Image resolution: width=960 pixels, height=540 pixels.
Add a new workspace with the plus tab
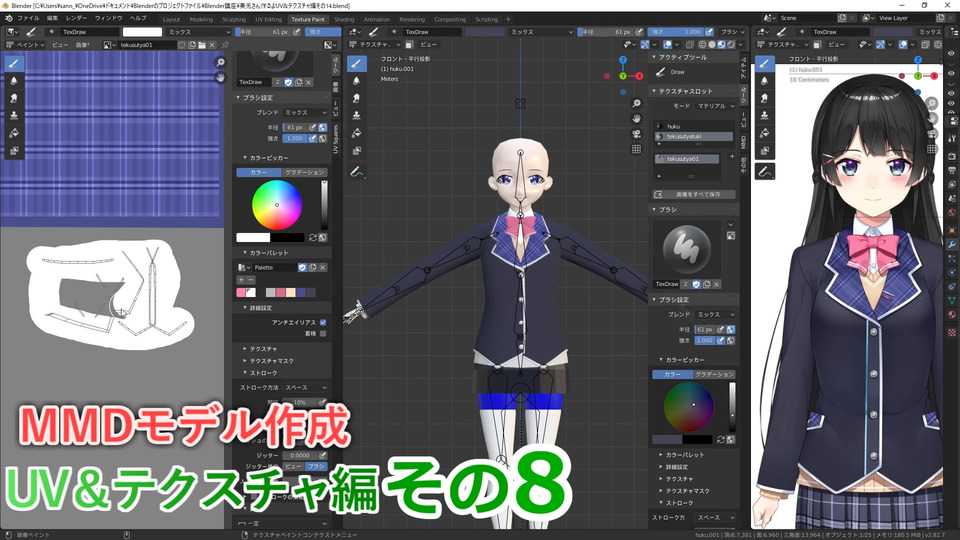click(508, 19)
